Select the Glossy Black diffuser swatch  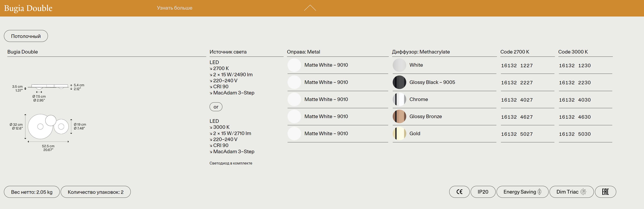point(399,82)
